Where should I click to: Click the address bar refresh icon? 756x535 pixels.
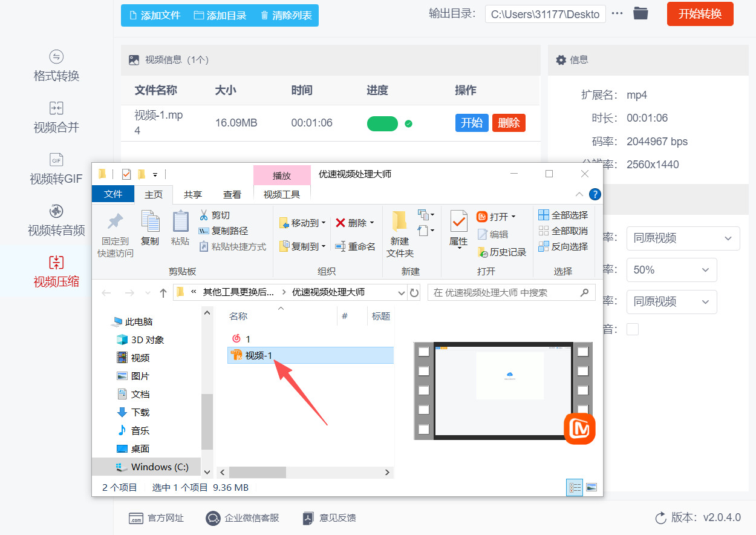pos(414,293)
